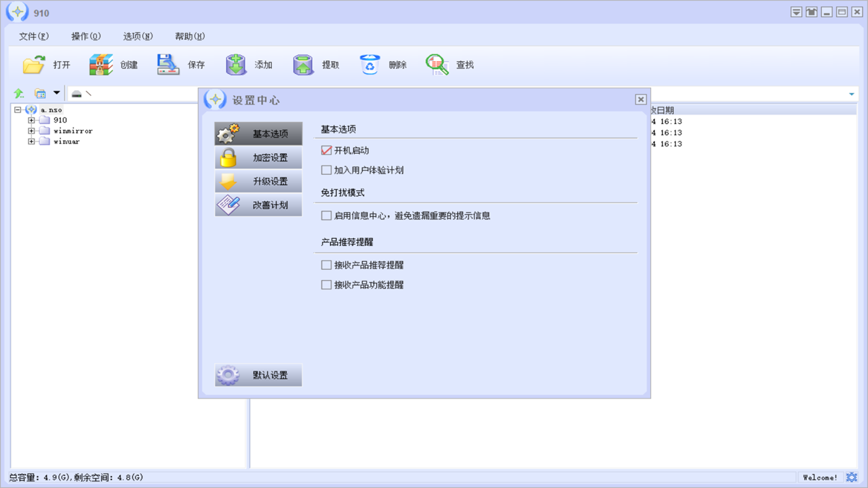
Task: Expand the 910 folder in the tree
Action: point(31,120)
